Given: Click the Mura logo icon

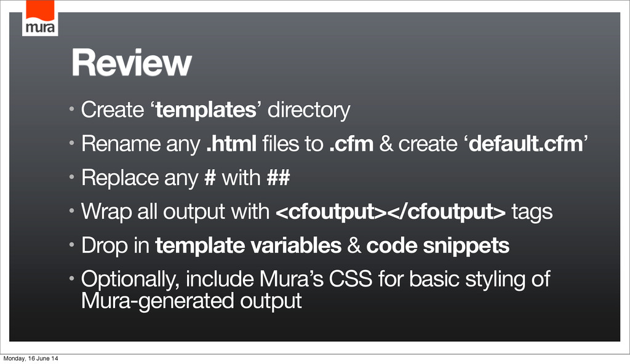Looking at the screenshot, I should coord(40,18).
